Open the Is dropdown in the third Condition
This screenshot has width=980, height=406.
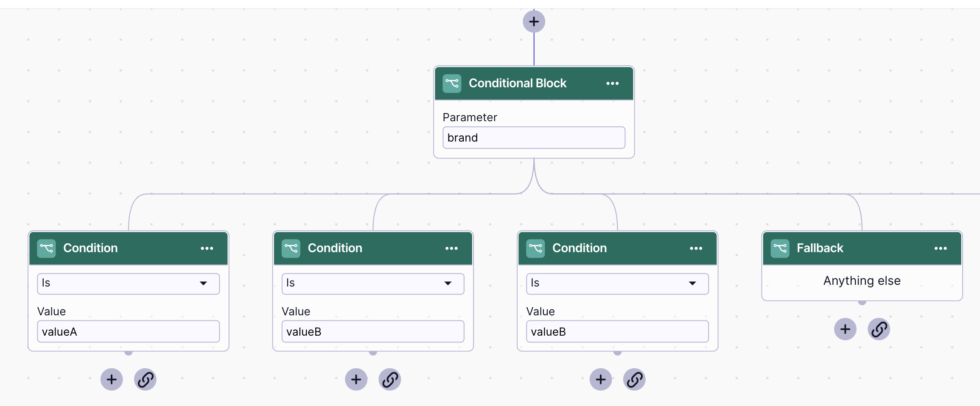tap(617, 284)
